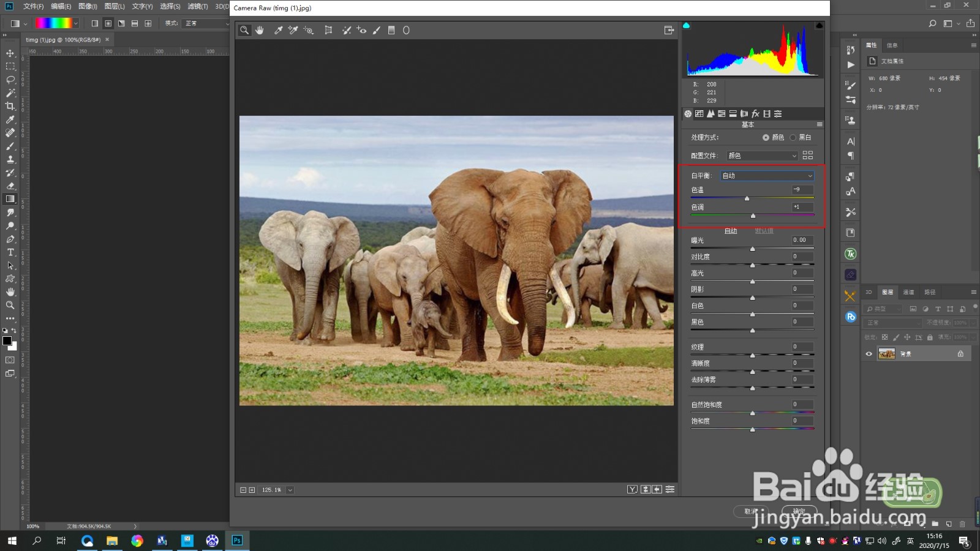This screenshot has height=551, width=980.
Task: Open the zoom level dropdown at 125.1%
Action: pyautogui.click(x=290, y=490)
